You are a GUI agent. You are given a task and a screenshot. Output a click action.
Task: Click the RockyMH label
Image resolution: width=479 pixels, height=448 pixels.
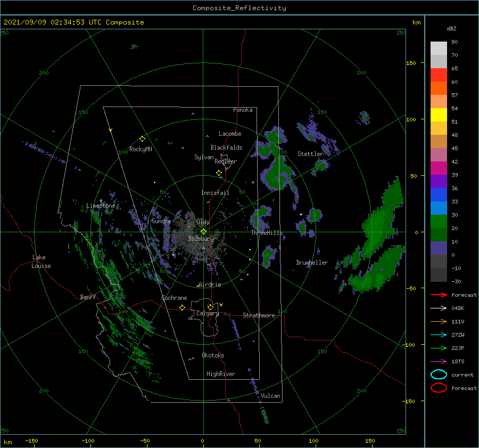tap(141, 149)
